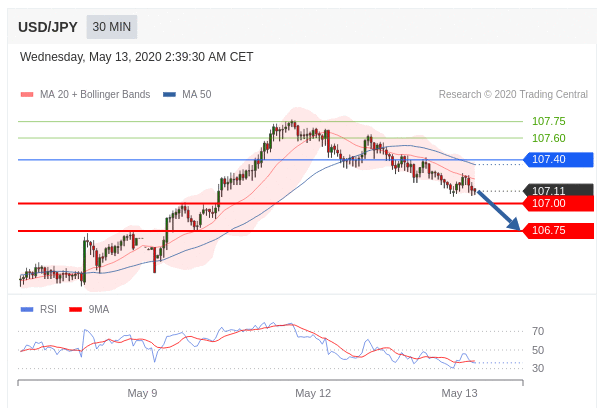This screenshot has height=414, width=603.
Task: Click the red 107.00 support price tag
Action: (x=558, y=203)
